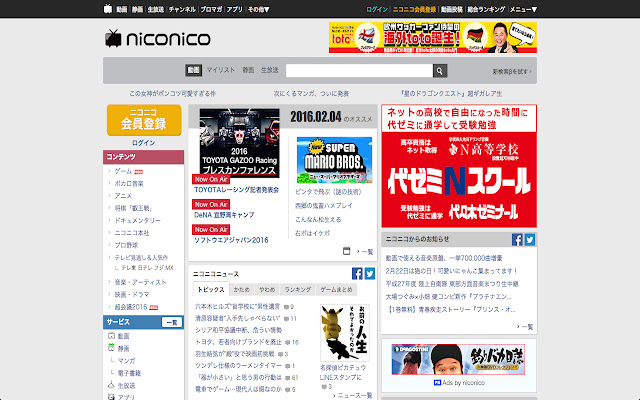Click the search magnifier button

(x=440, y=71)
